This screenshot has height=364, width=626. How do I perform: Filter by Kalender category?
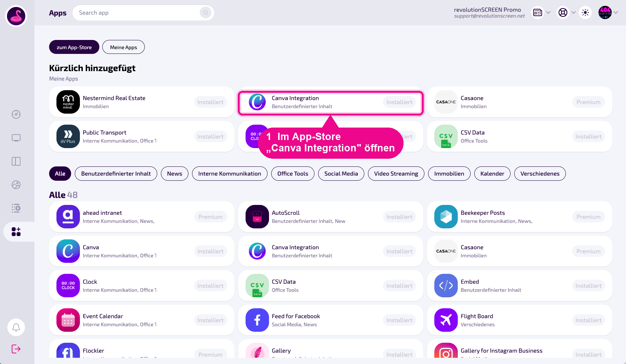point(492,173)
